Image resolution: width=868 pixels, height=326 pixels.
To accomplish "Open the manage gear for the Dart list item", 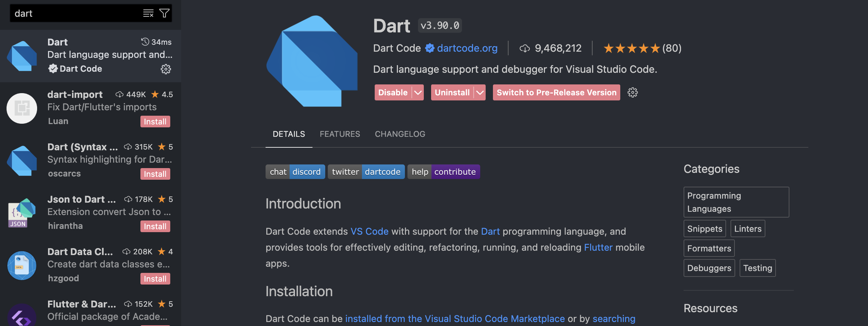I will 166,69.
